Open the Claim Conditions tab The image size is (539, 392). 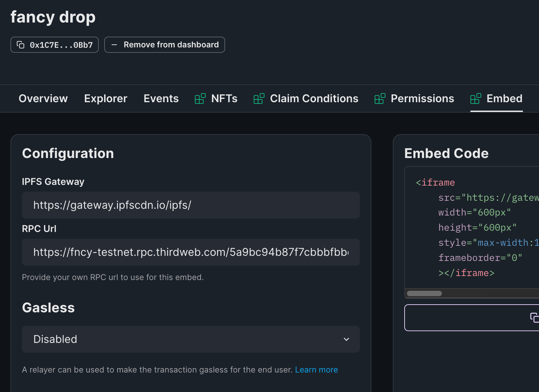314,99
